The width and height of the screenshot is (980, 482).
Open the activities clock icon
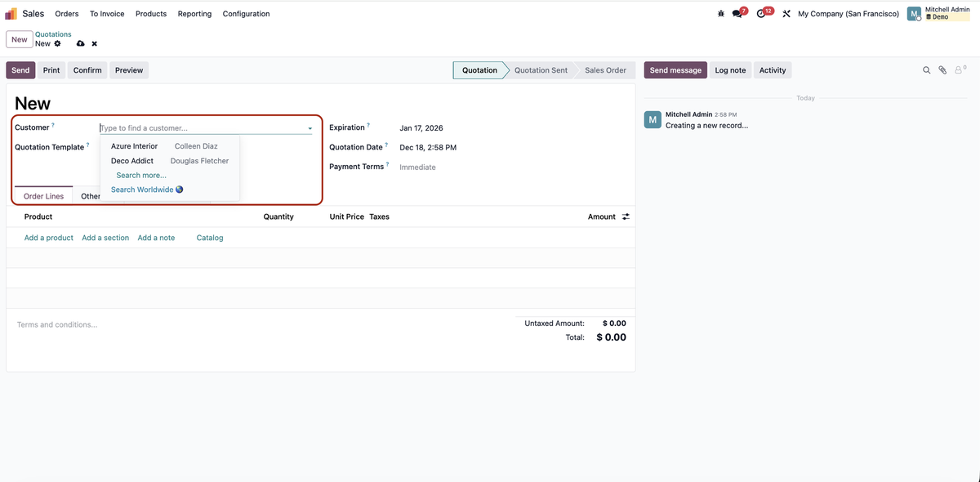(759, 13)
